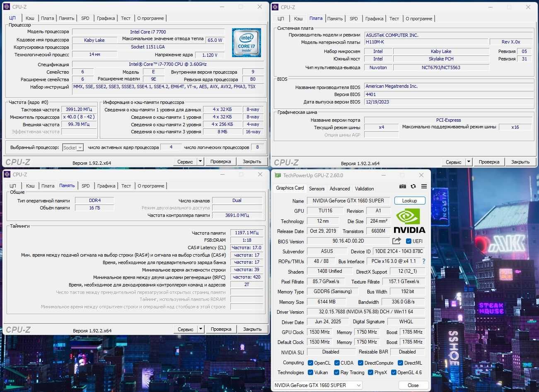Image resolution: width=539 pixels, height=392 pixels.
Task: Click the GPU-Z screenshot camera icon
Action: [x=403, y=187]
